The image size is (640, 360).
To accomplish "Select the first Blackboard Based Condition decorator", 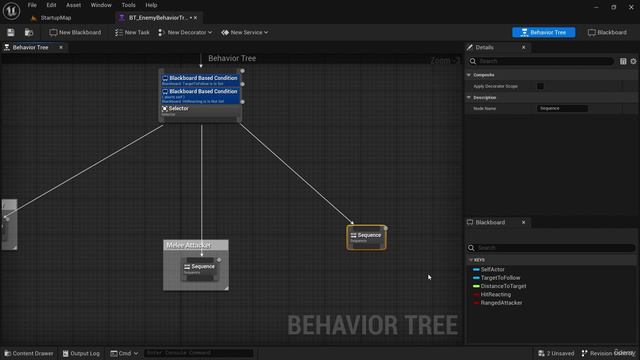I will tap(200, 80).
